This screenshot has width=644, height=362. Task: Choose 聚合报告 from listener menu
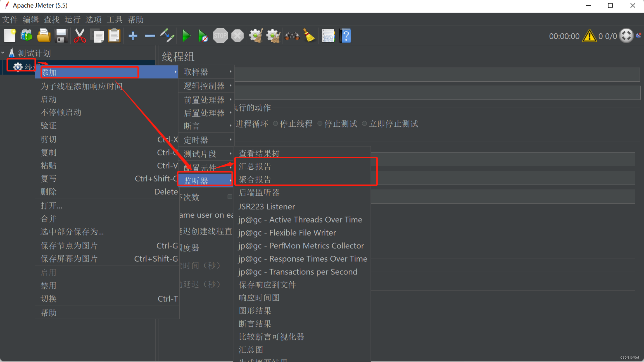pyautogui.click(x=255, y=179)
